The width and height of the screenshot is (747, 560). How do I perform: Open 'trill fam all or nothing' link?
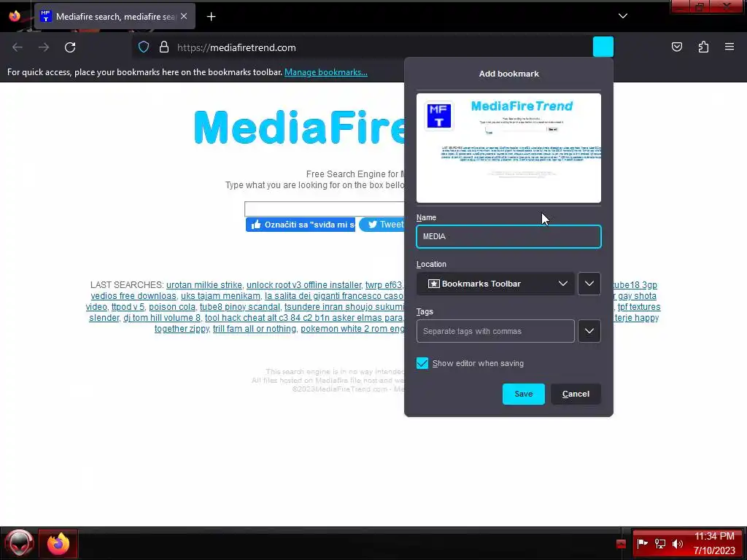coord(255,329)
